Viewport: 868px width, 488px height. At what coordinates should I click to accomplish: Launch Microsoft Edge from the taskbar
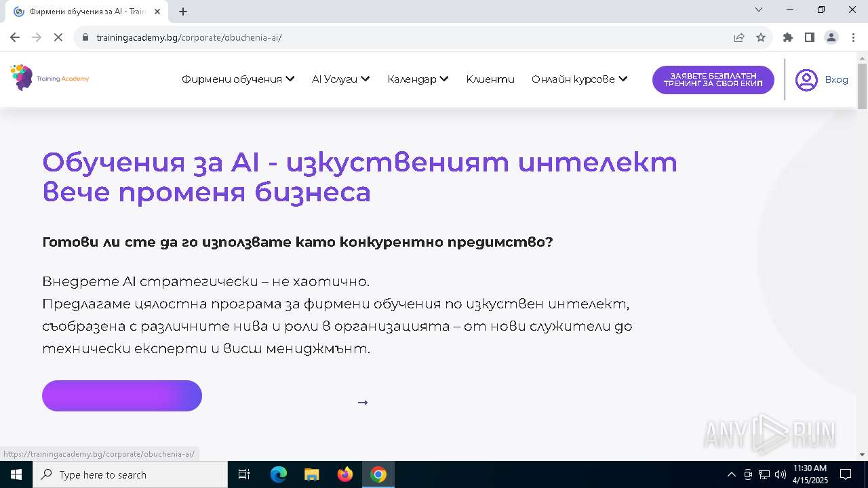(x=279, y=474)
